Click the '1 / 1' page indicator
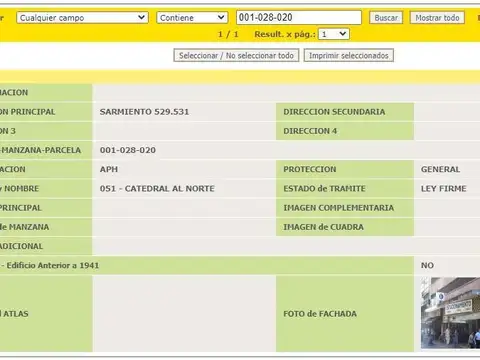Screen dimensions: 480x360 pyautogui.click(x=228, y=34)
